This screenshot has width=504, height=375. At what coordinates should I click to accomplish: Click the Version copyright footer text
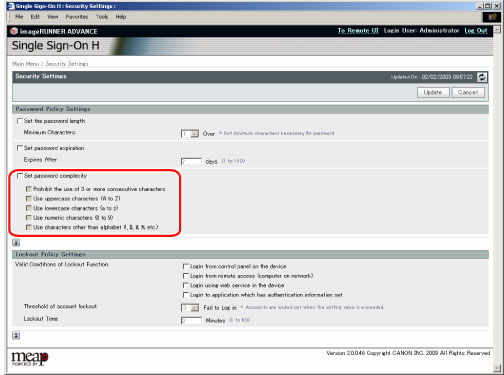tap(408, 353)
